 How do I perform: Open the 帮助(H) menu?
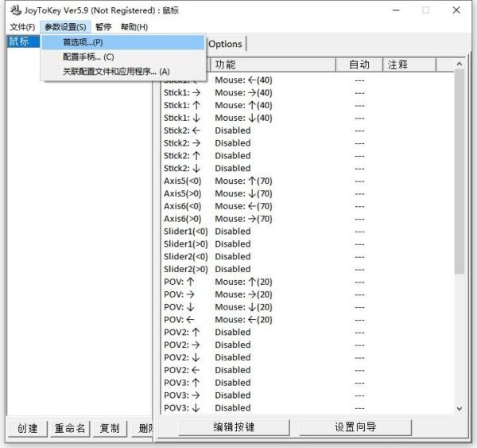[134, 27]
